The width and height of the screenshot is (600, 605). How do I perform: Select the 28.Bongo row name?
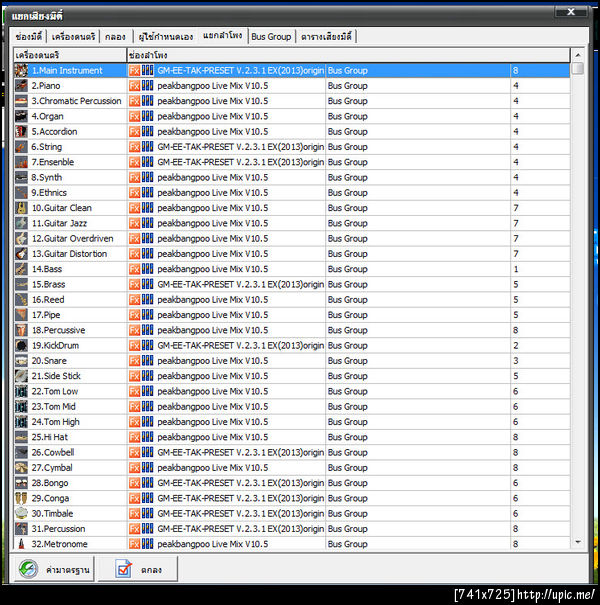pyautogui.click(x=50, y=483)
